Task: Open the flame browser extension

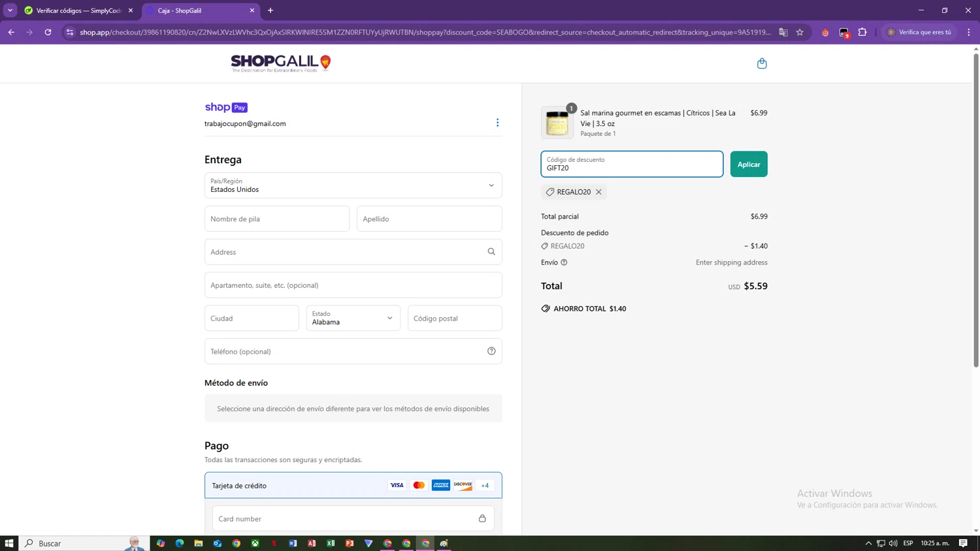Action: [x=825, y=32]
